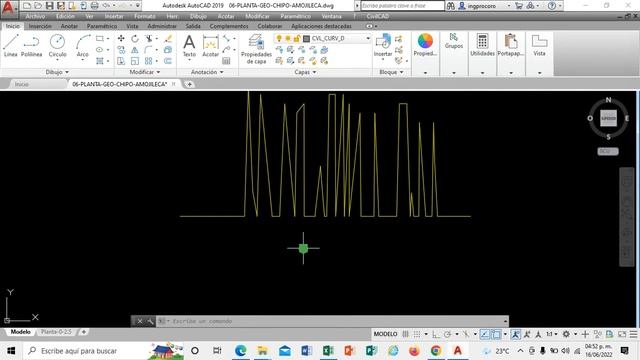The width and height of the screenshot is (640, 360).
Task: Click the Move (Desplazar) tool icon
Action: [x=121, y=38]
